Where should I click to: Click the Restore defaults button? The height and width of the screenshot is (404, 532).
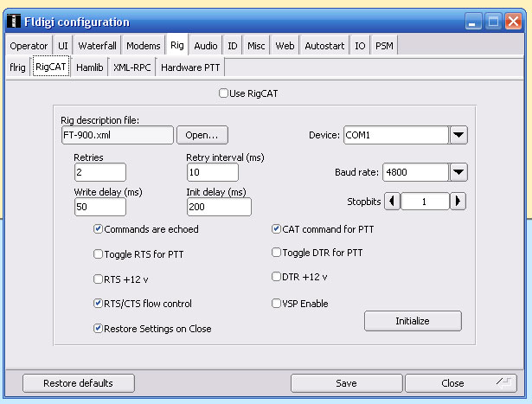point(67,382)
